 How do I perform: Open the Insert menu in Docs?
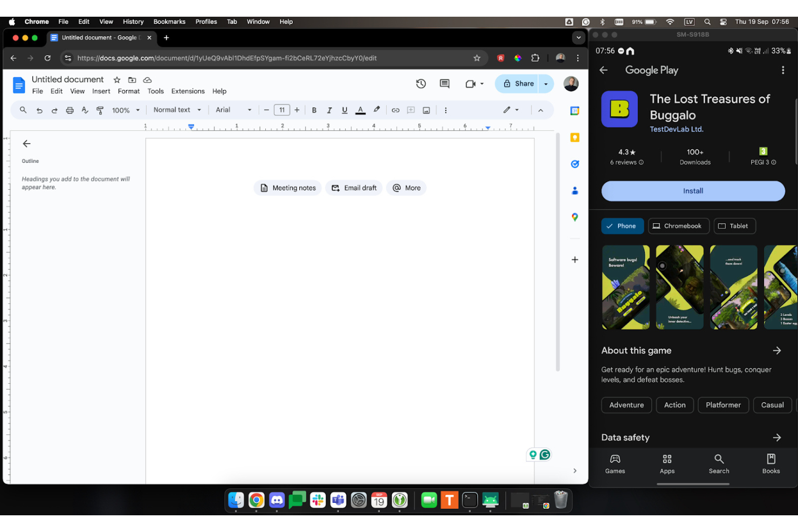tap(101, 92)
